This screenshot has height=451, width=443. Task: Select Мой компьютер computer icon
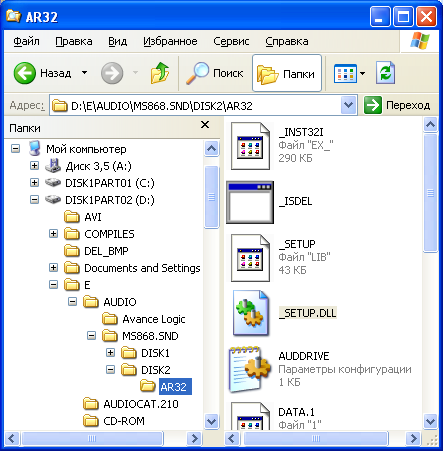(34, 149)
